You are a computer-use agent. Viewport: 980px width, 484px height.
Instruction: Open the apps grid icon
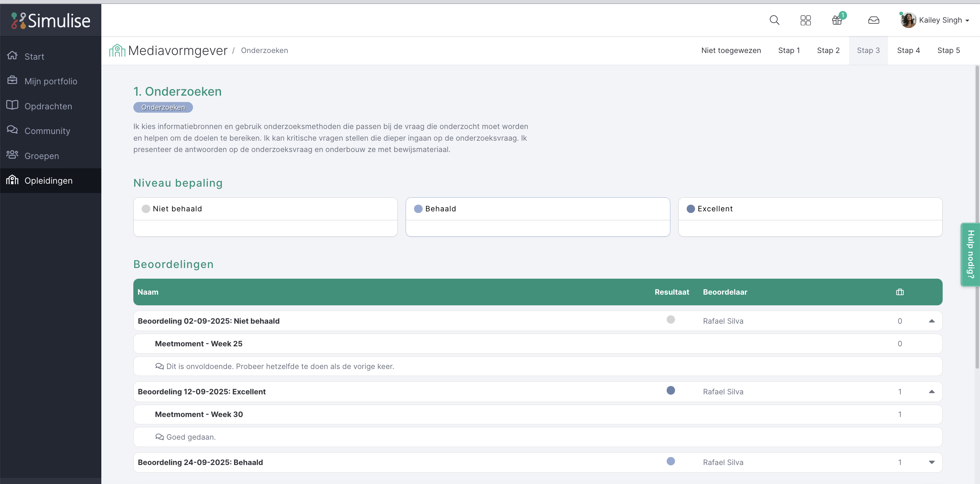pos(805,20)
